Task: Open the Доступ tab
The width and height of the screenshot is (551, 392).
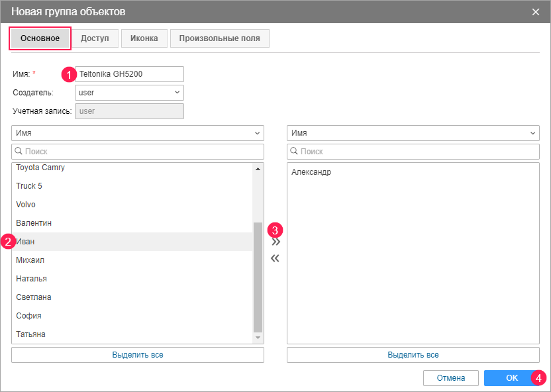Action: (95, 38)
